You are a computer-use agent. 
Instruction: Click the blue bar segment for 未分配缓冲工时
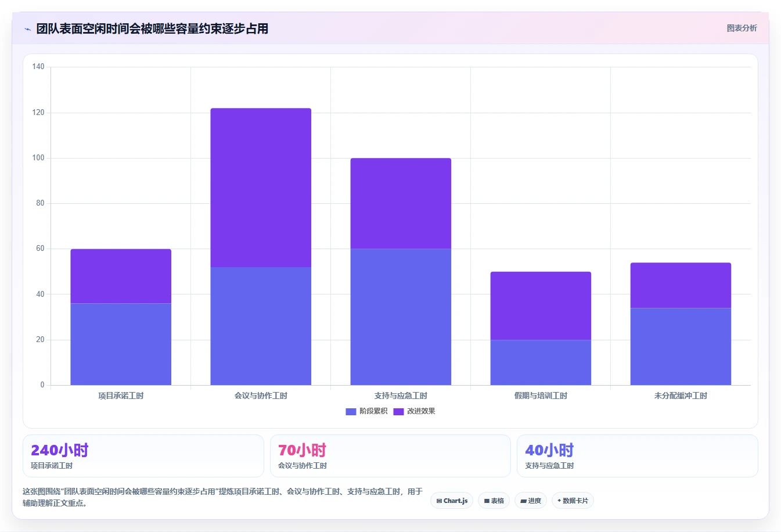click(x=681, y=346)
